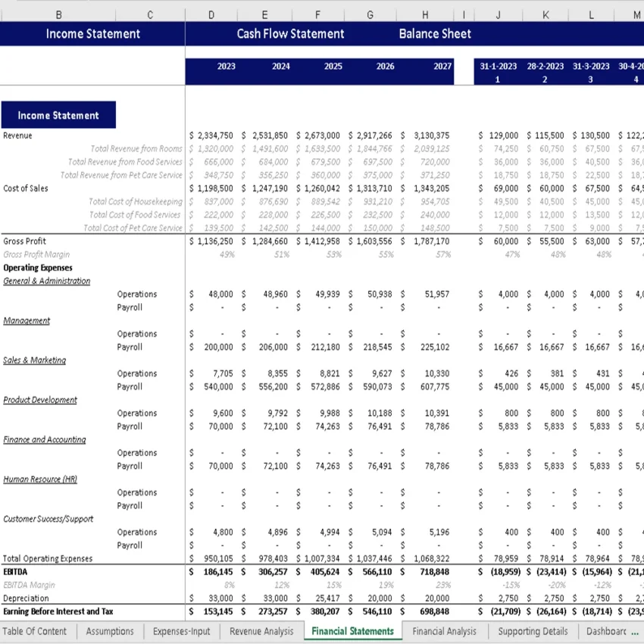Select the Dashboard sheet tab
The height and width of the screenshot is (644, 644).
[x=605, y=631]
